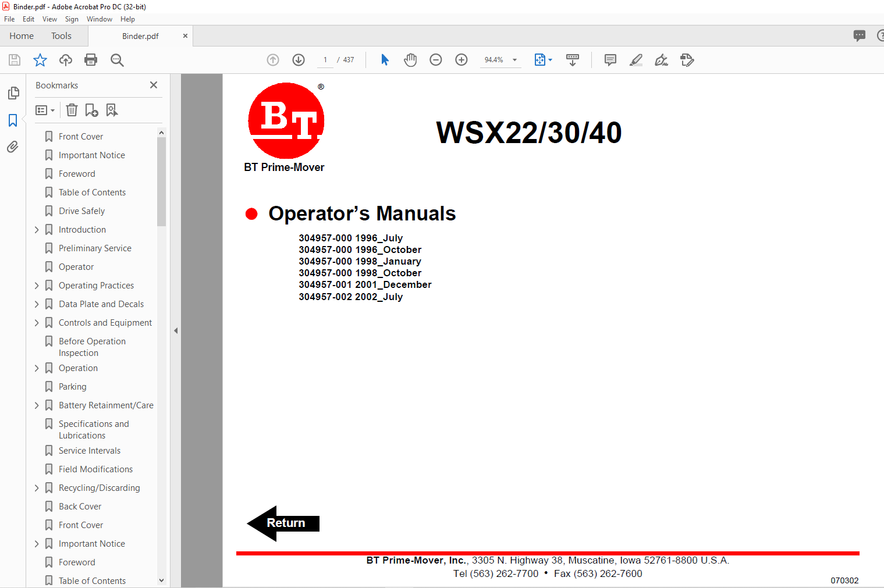
Task: Open the Preliminary Service bookmark
Action: coord(95,248)
